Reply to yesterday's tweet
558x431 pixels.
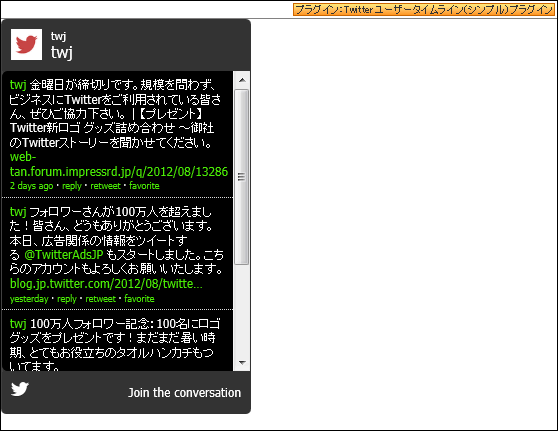coord(67,299)
